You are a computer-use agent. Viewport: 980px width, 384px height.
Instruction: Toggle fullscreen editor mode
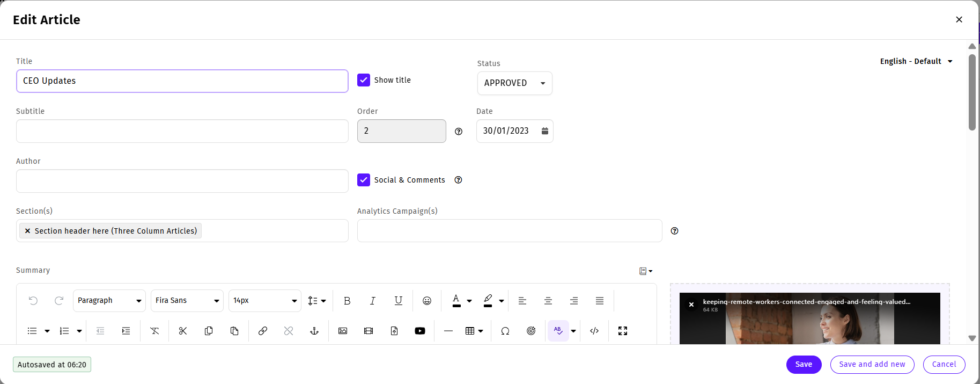point(623,331)
